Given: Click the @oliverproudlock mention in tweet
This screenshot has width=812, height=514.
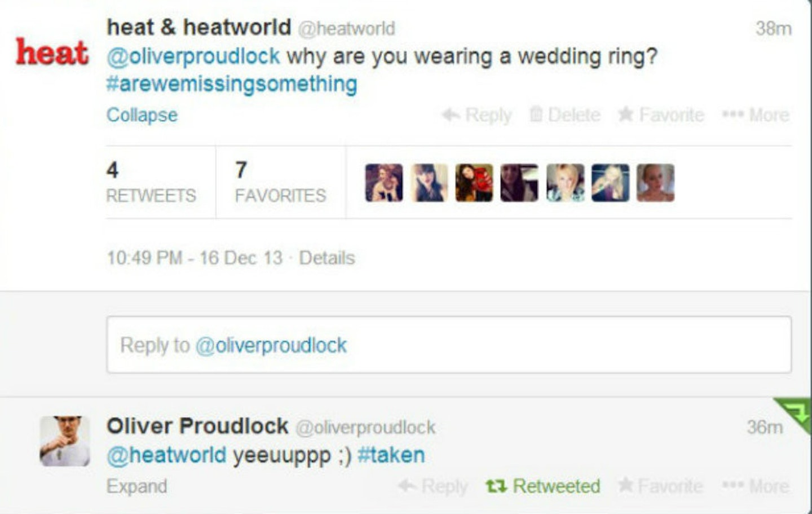Looking at the screenshot, I should pos(193,56).
